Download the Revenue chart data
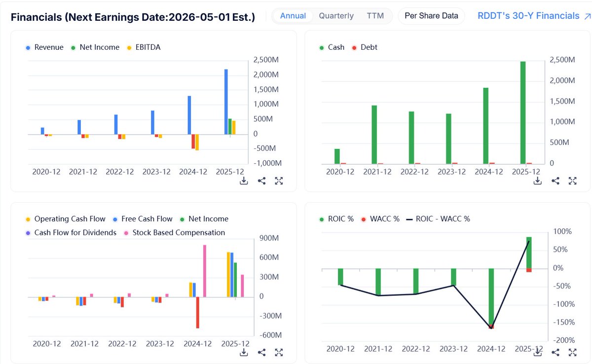This screenshot has height=364, width=592. click(x=244, y=181)
